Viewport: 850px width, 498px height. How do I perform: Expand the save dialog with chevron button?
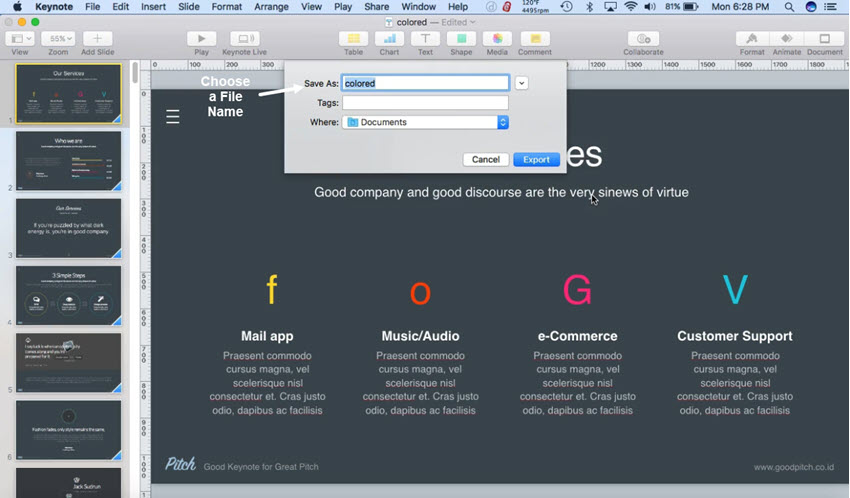(x=521, y=83)
